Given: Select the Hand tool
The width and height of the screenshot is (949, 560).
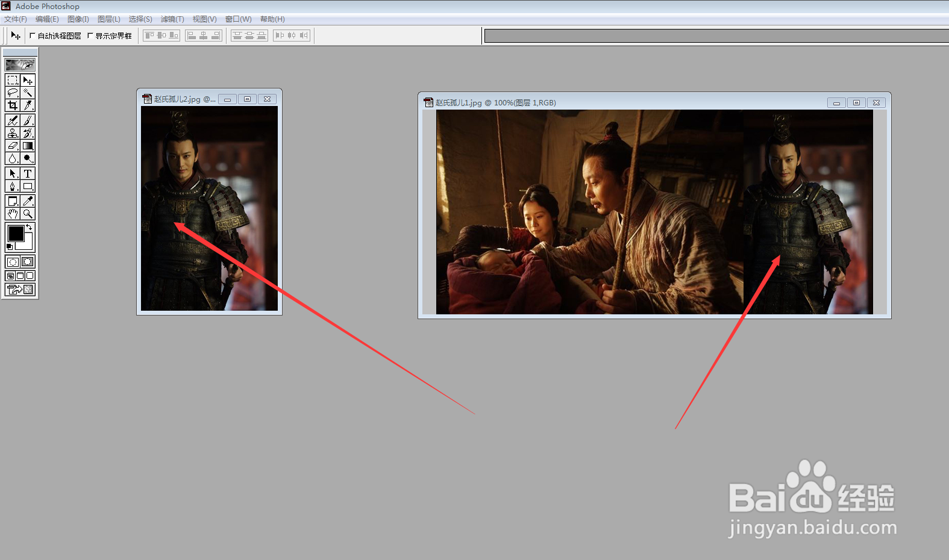Looking at the screenshot, I should [x=13, y=214].
